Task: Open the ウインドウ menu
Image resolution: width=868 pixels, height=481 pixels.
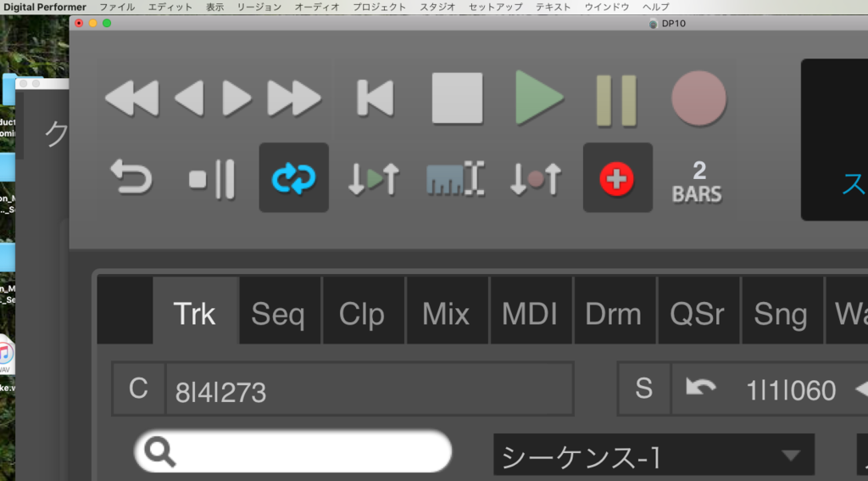Action: coord(607,7)
